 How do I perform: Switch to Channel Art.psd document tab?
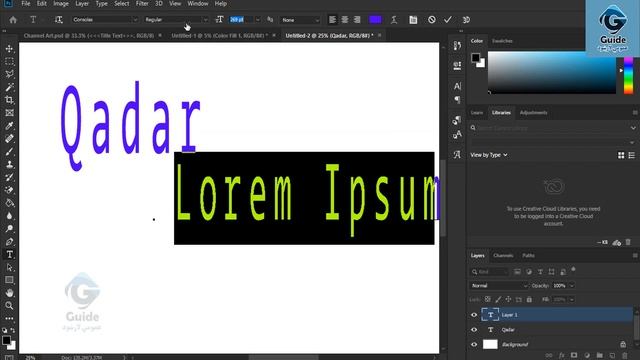89,36
